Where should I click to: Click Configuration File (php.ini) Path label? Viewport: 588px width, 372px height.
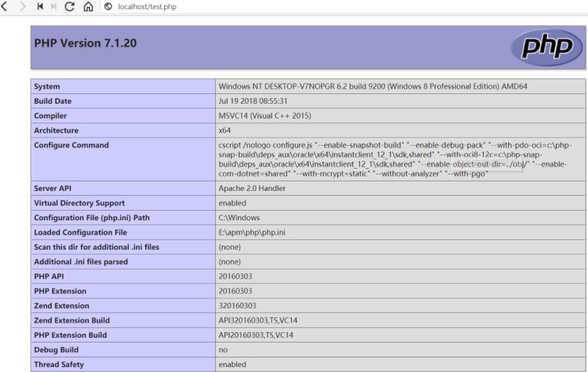point(91,217)
